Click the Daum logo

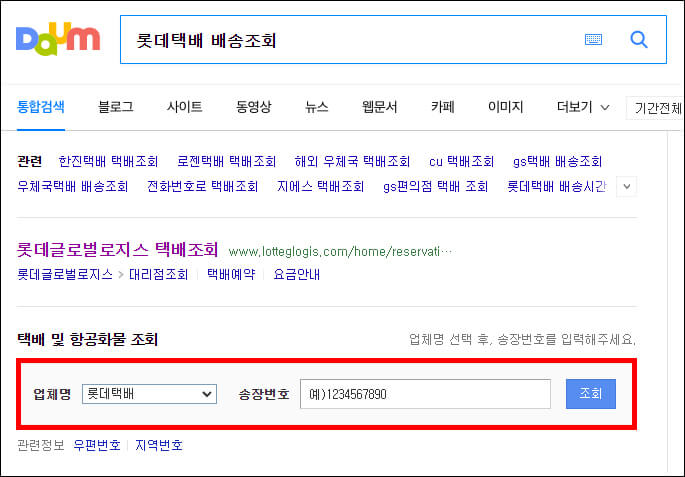pyautogui.click(x=58, y=39)
